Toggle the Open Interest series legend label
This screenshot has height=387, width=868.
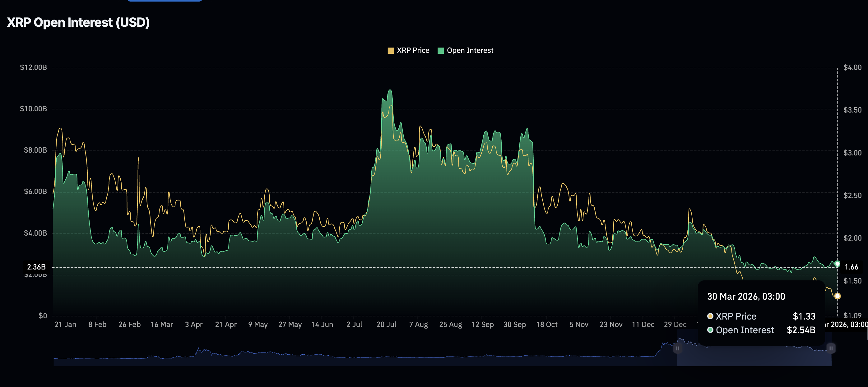click(x=470, y=51)
